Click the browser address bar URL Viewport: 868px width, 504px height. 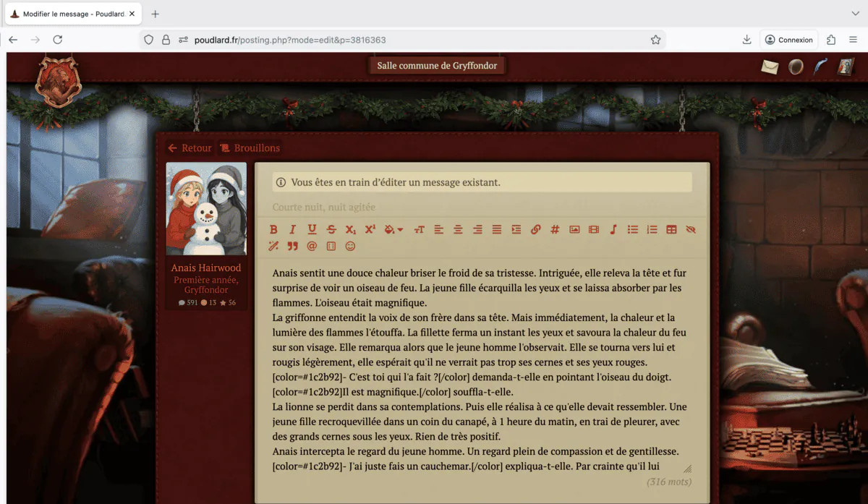pyautogui.click(x=290, y=40)
